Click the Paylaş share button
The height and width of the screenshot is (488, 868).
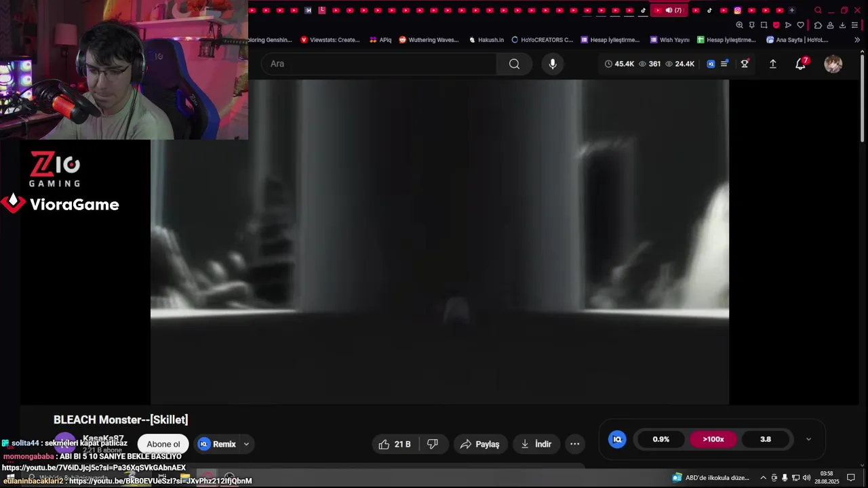pos(479,444)
